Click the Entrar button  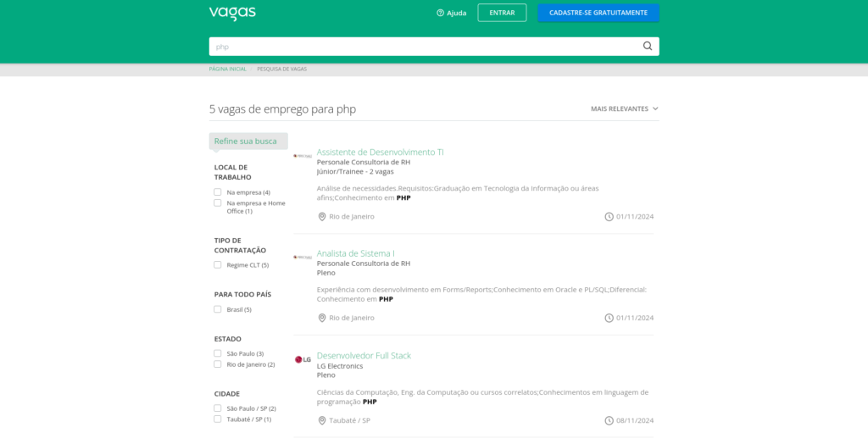pos(502,13)
